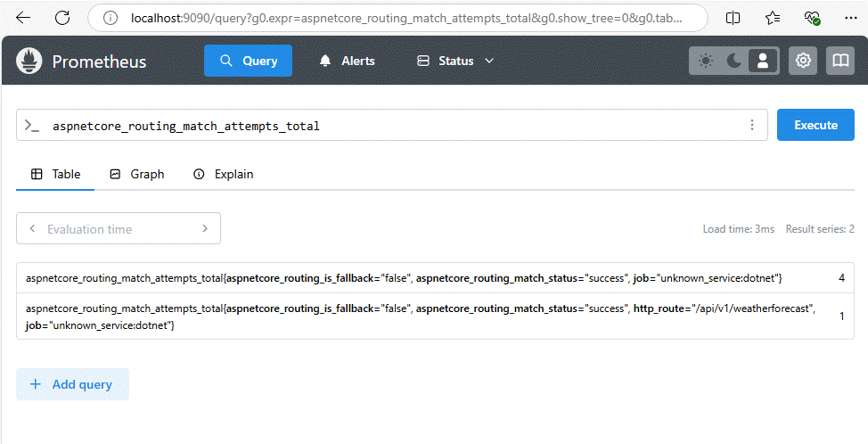Switch to light theme sun icon
The width and height of the screenshot is (868, 444).
tap(705, 61)
